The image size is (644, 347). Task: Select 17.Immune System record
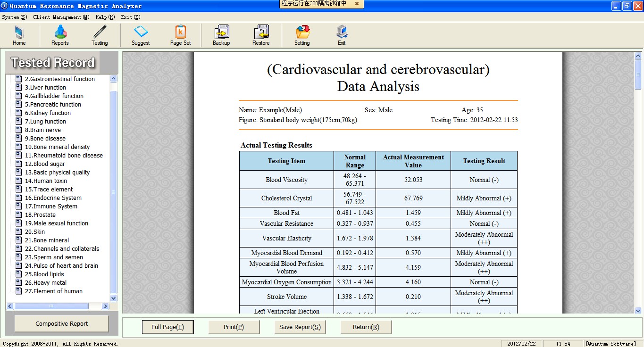click(x=51, y=206)
